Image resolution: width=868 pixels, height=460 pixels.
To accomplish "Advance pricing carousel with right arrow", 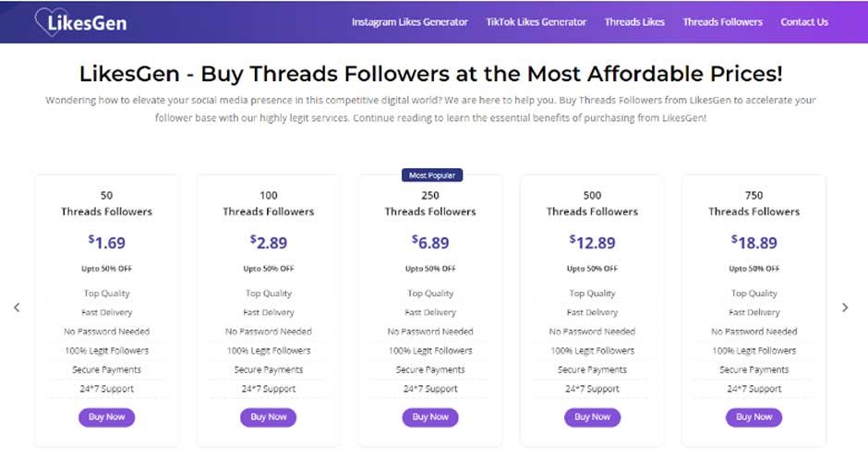I will point(845,308).
